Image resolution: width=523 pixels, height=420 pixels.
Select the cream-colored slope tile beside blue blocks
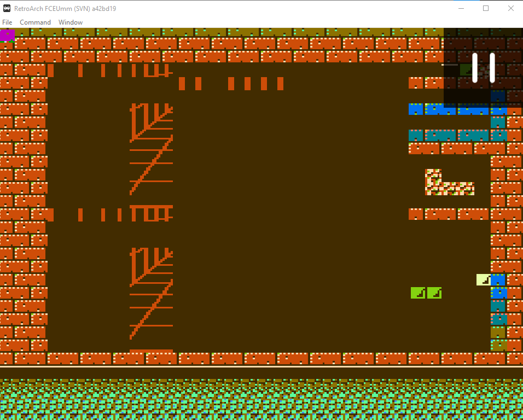[x=483, y=280]
